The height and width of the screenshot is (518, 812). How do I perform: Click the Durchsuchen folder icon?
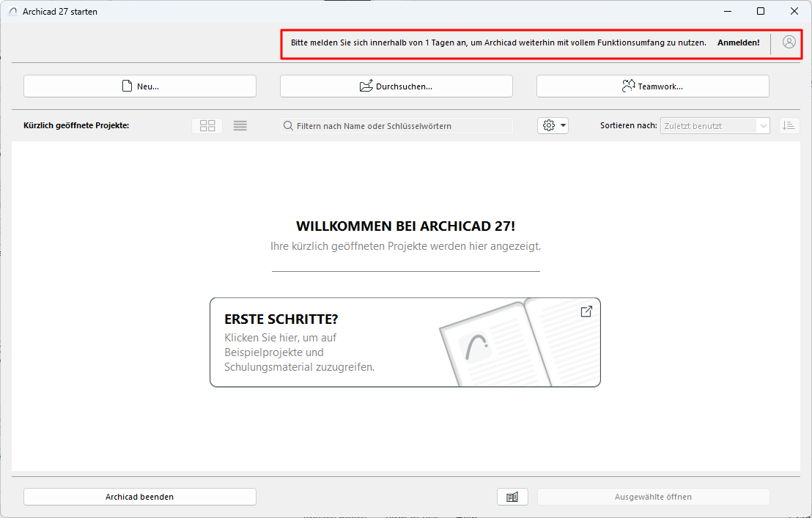coord(366,86)
